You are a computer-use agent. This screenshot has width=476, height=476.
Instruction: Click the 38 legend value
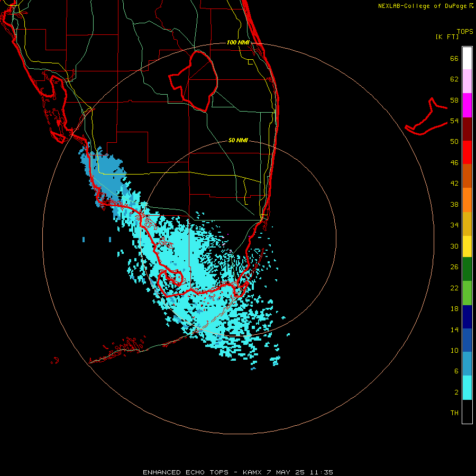(x=454, y=204)
